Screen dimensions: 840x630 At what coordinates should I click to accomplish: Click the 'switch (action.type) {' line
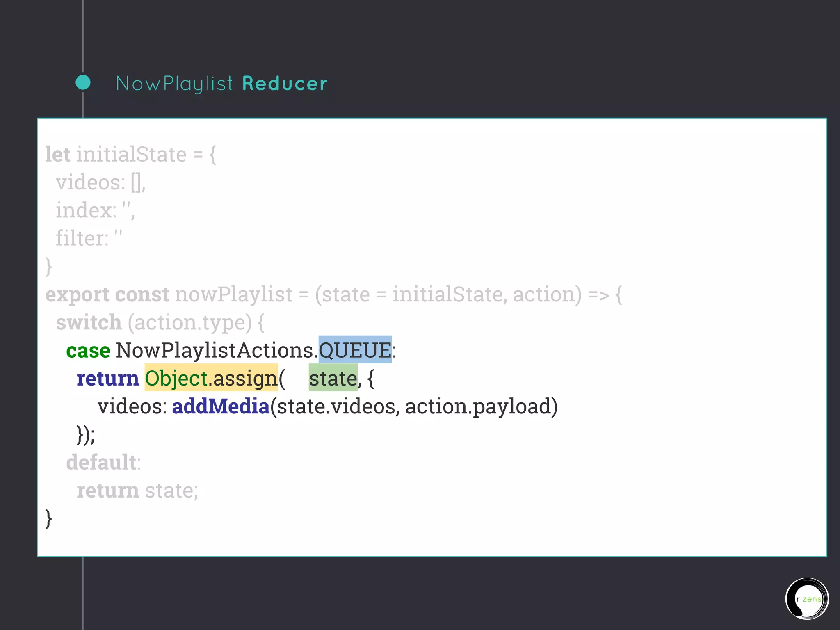click(160, 322)
